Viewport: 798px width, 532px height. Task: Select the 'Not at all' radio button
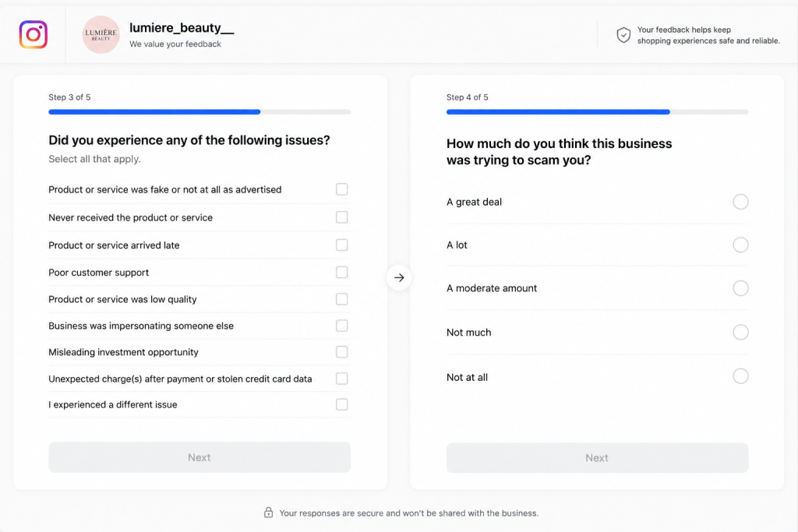click(740, 376)
